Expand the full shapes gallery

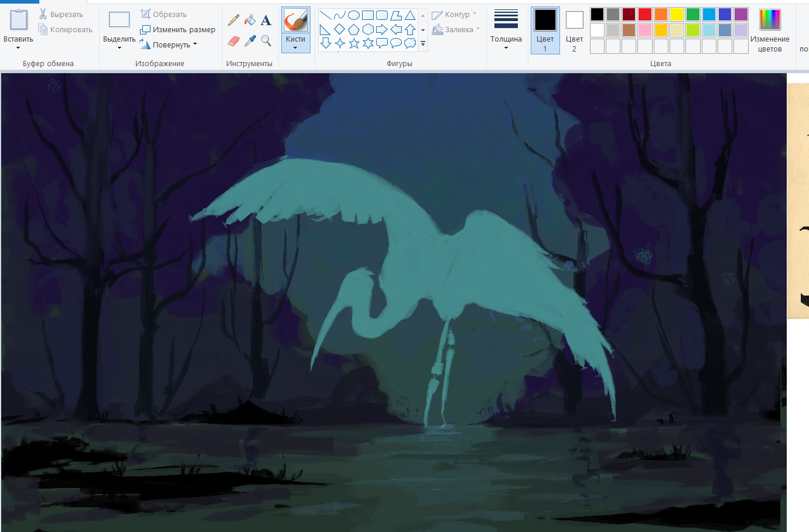423,43
